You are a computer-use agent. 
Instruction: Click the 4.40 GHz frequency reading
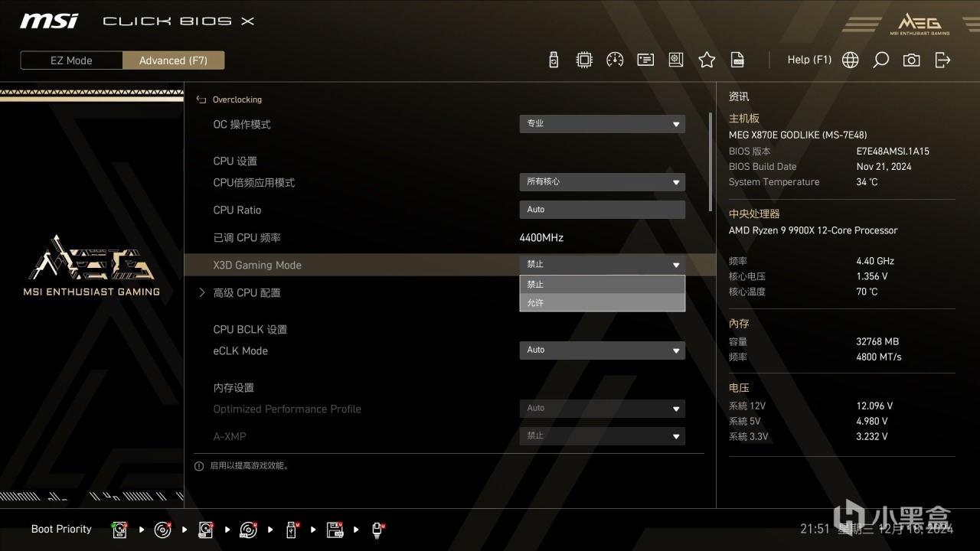pos(875,261)
